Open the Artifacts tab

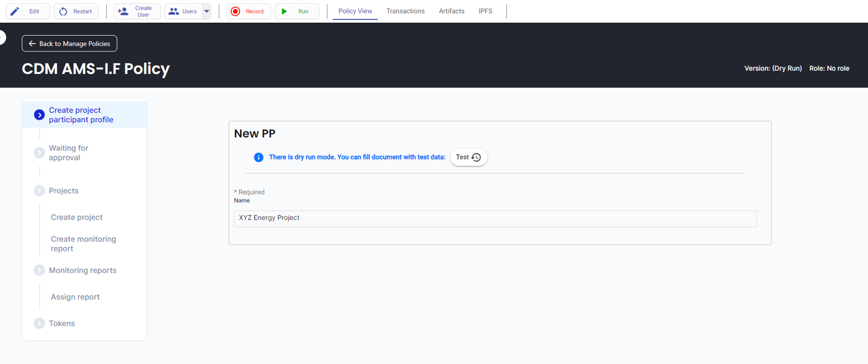click(452, 11)
